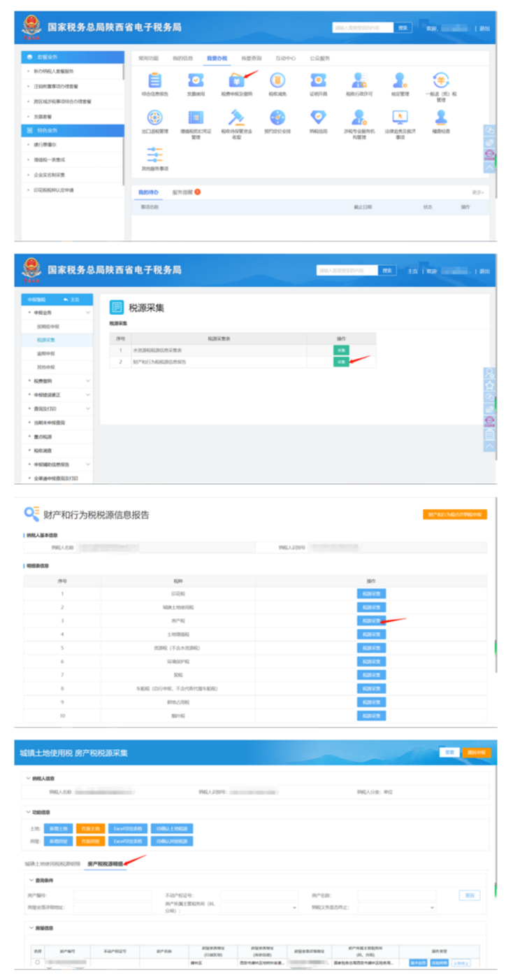Open the 综合信息报告 icon

click(x=154, y=80)
